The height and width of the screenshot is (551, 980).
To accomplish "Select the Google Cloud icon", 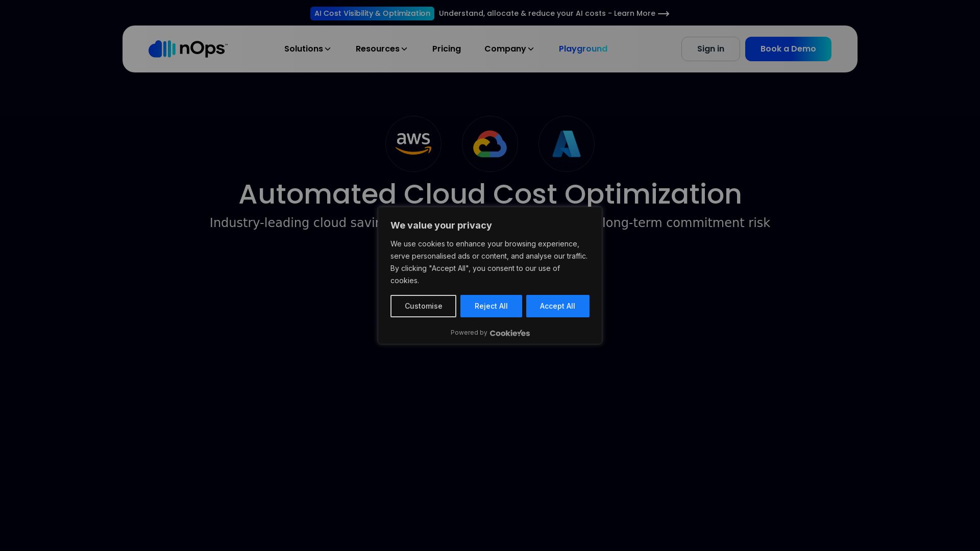I will tap(490, 144).
